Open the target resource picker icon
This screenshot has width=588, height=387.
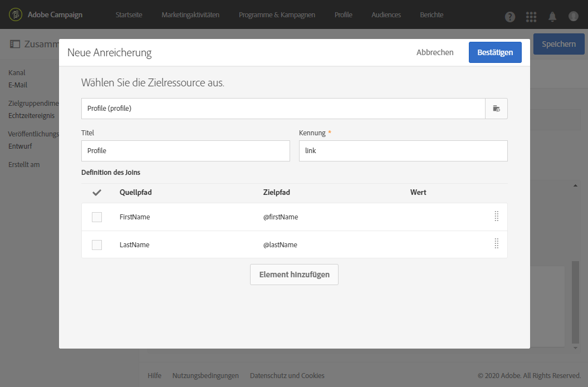coord(496,109)
